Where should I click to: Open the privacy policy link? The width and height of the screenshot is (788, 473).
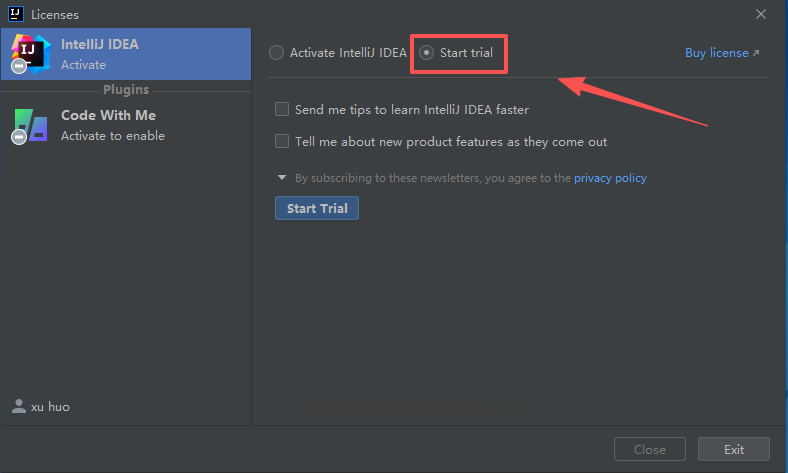(x=610, y=178)
